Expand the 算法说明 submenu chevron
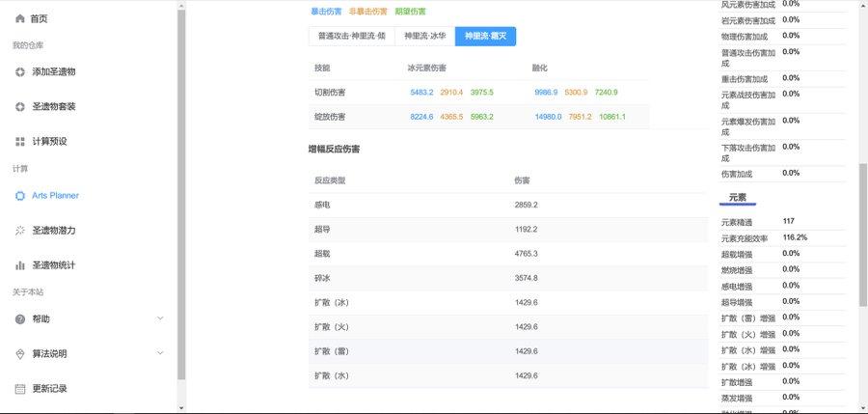The image size is (868, 414). tap(160, 353)
